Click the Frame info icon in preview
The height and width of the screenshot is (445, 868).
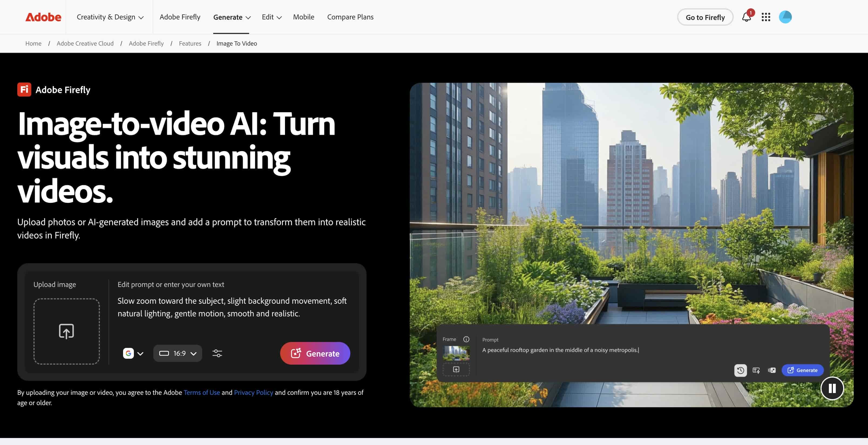466,339
